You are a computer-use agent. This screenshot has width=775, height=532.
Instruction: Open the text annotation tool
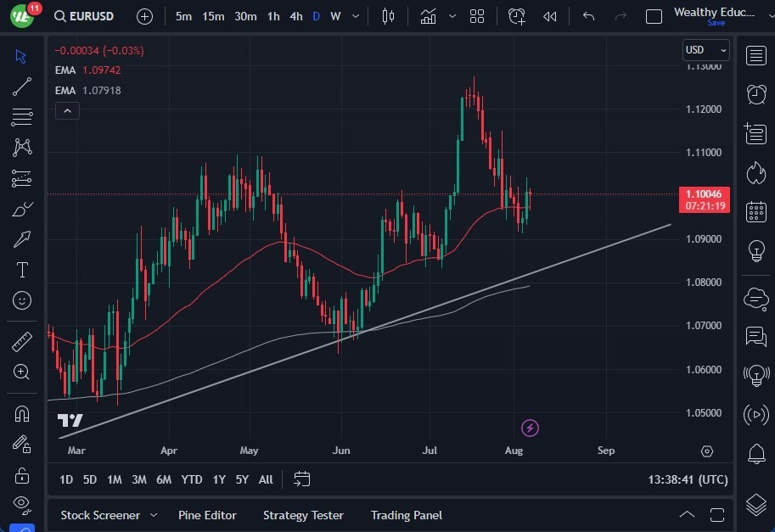tap(21, 270)
